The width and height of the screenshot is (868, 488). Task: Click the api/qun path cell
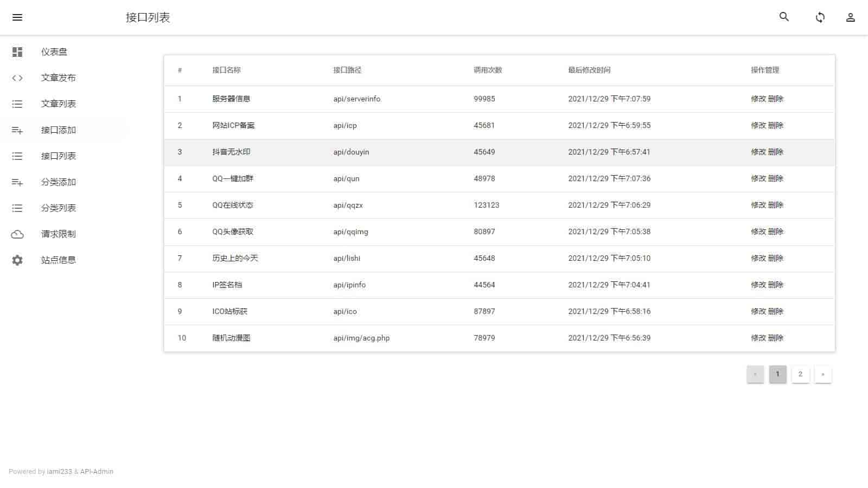(x=346, y=178)
